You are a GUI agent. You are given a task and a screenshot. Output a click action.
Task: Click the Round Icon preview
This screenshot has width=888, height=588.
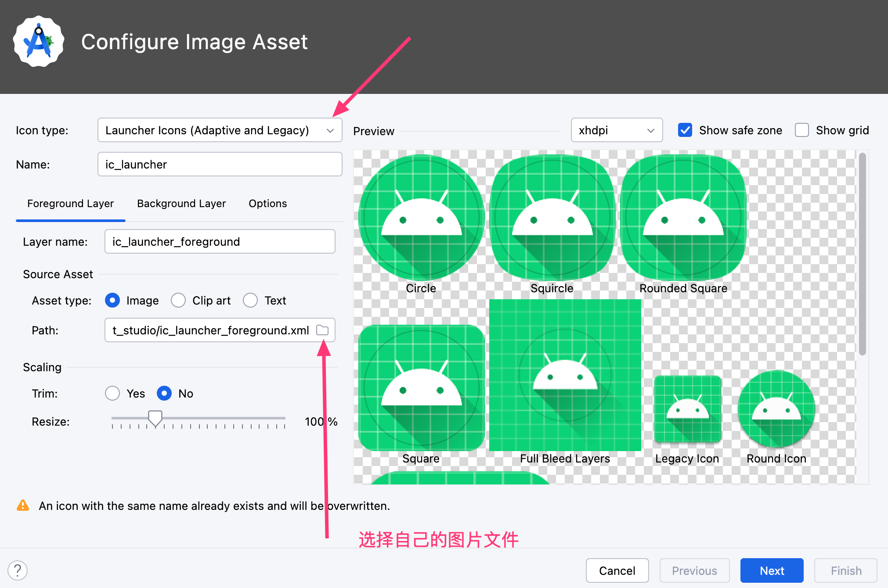pyautogui.click(x=776, y=409)
